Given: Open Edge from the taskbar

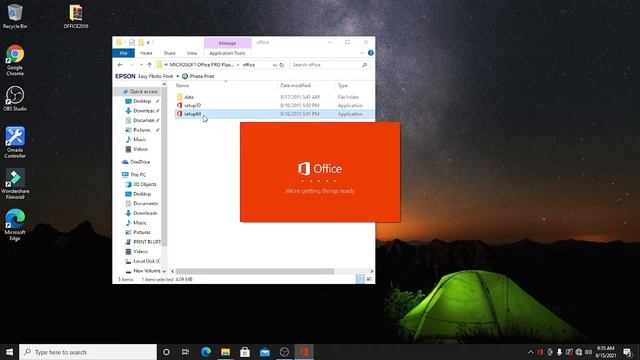Looking at the screenshot, I should coord(206,352).
